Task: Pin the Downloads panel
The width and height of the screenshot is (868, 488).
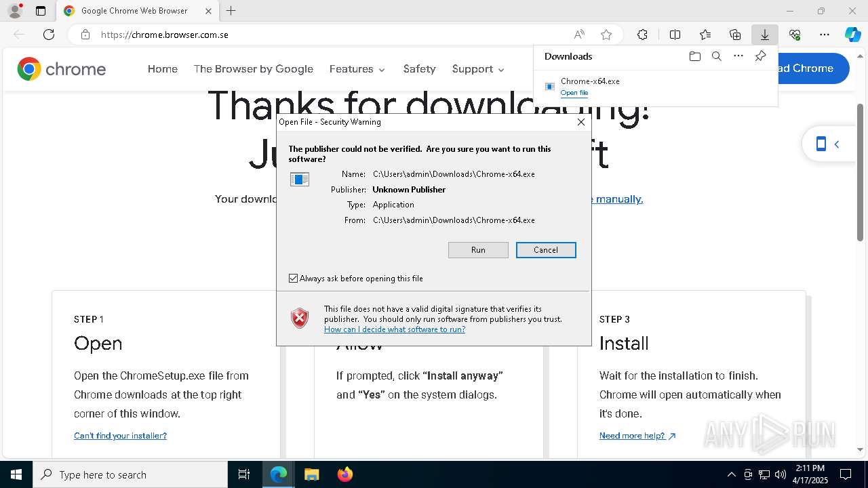Action: [x=760, y=56]
